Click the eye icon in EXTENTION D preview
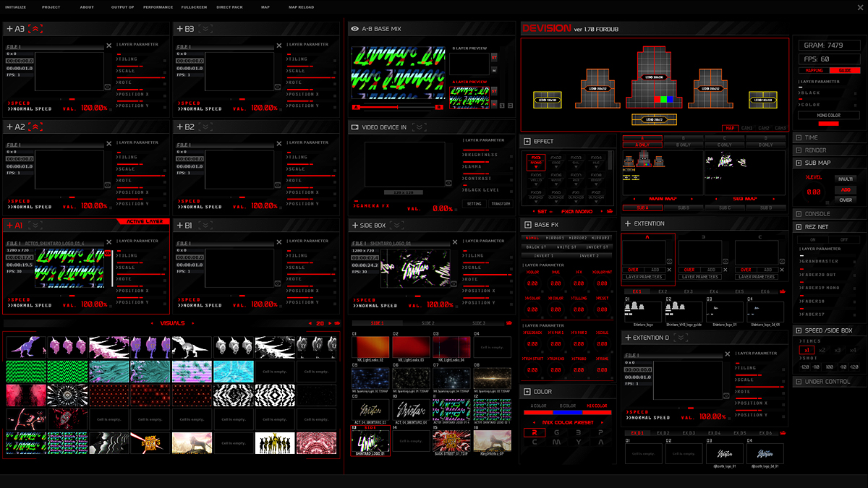The height and width of the screenshot is (488, 868). pos(728,395)
